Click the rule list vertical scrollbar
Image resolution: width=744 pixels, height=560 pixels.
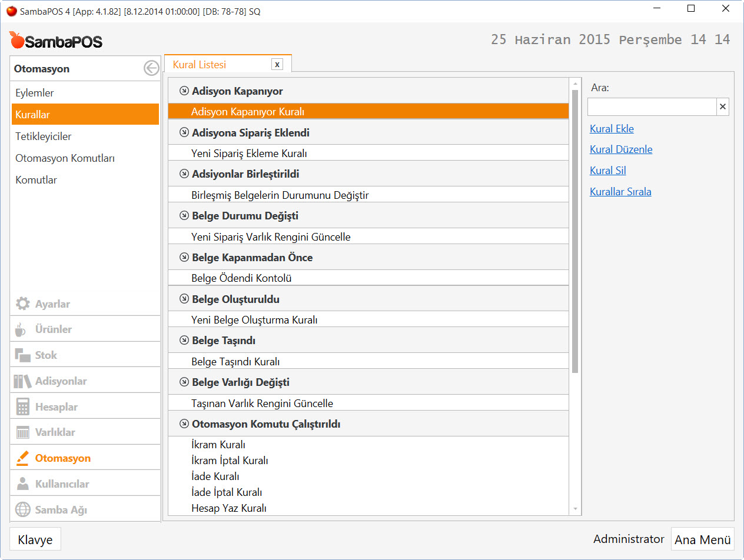(575, 229)
